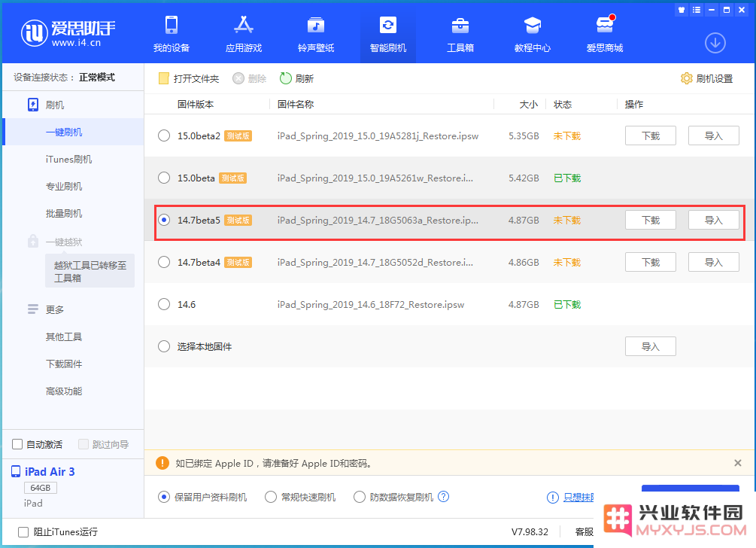Click the iPad_Spring_2019_14.6_18F72_Restore.ipsw file name

pyautogui.click(x=370, y=304)
